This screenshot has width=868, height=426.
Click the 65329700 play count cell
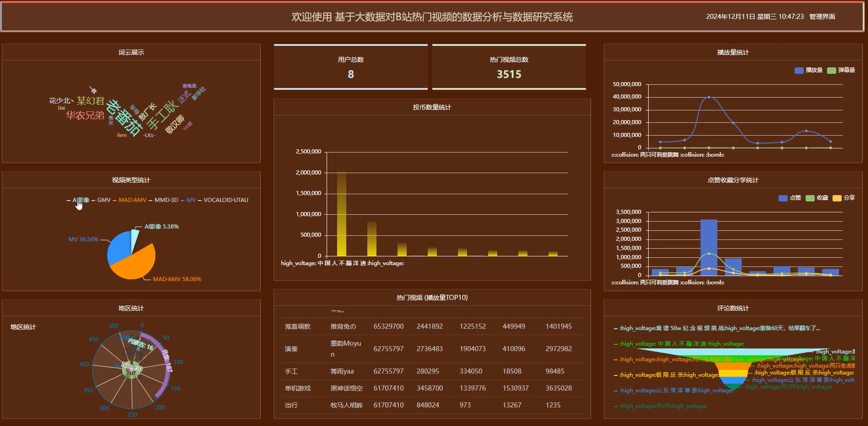point(389,327)
